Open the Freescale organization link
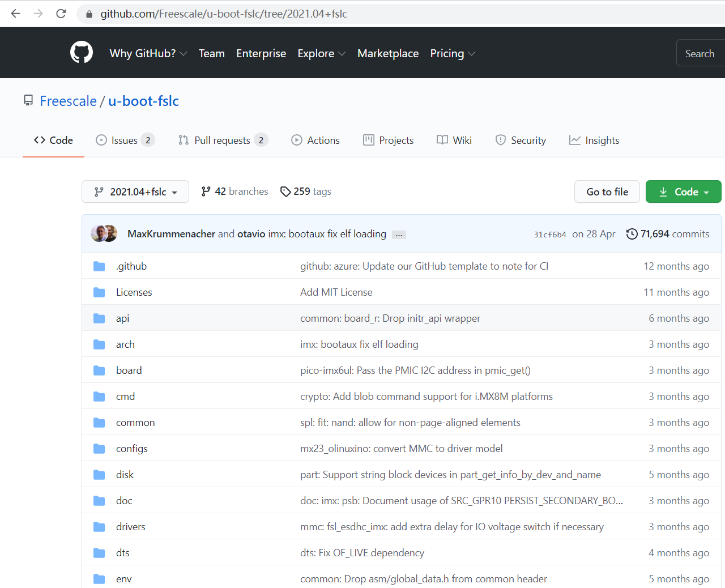Image resolution: width=725 pixels, height=588 pixels. tap(69, 101)
